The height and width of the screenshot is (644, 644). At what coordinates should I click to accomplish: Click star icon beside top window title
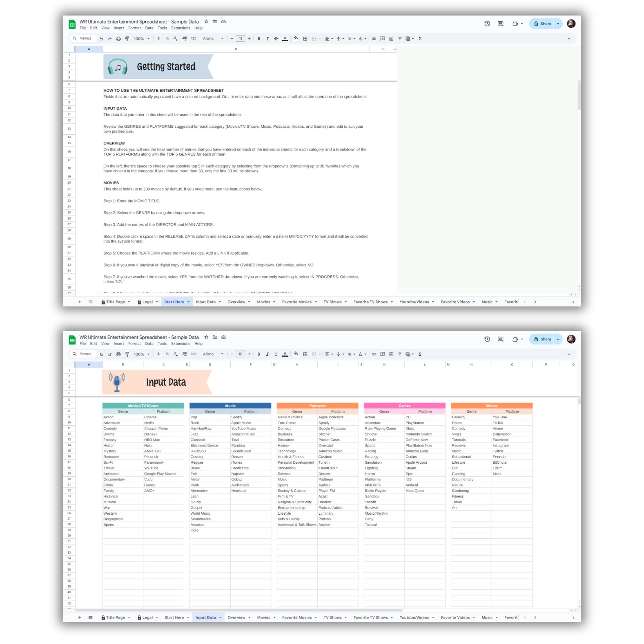(x=206, y=21)
